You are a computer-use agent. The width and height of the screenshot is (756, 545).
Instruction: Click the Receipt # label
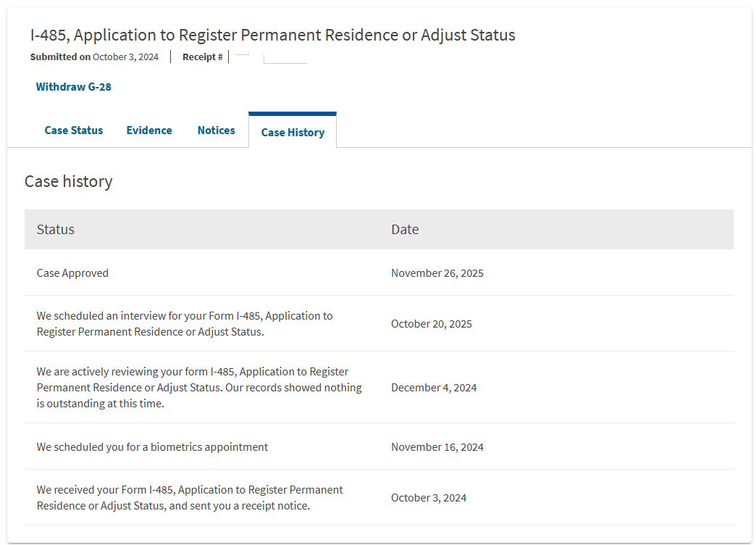click(203, 57)
